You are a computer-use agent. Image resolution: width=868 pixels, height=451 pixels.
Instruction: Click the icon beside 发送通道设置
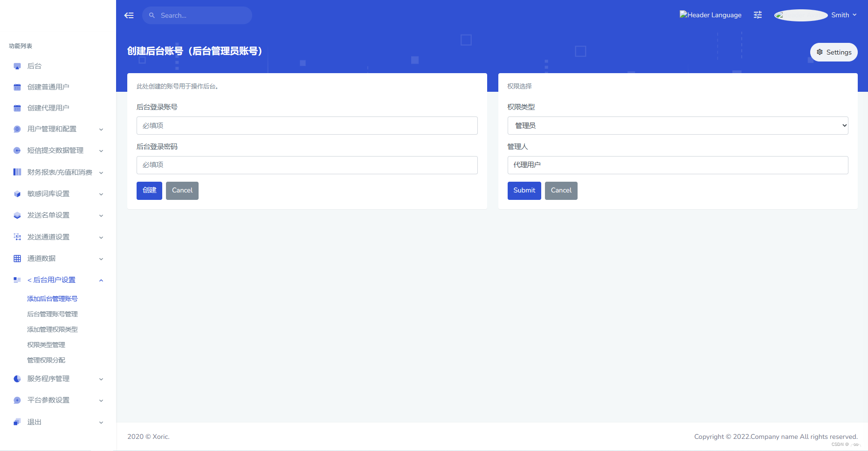(x=17, y=237)
